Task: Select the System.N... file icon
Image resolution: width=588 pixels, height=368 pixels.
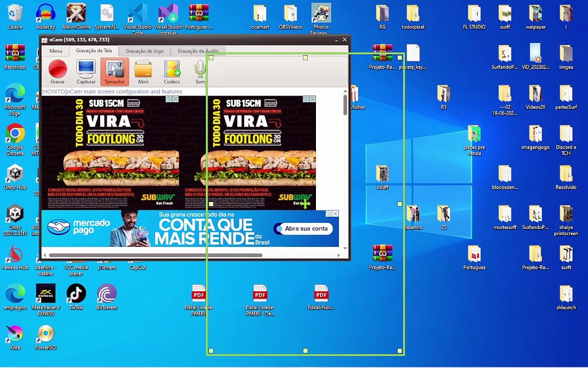Action: click(107, 16)
